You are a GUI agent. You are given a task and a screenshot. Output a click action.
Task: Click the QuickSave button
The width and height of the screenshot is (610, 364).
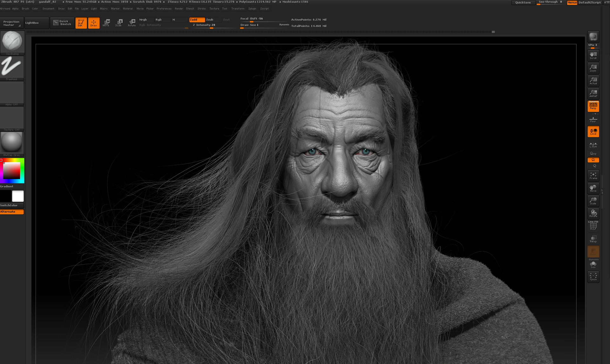[523, 3]
